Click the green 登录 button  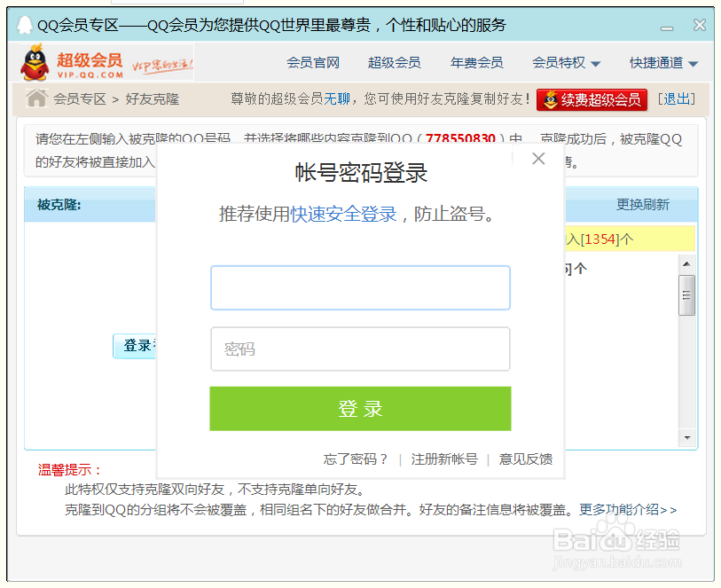360,409
